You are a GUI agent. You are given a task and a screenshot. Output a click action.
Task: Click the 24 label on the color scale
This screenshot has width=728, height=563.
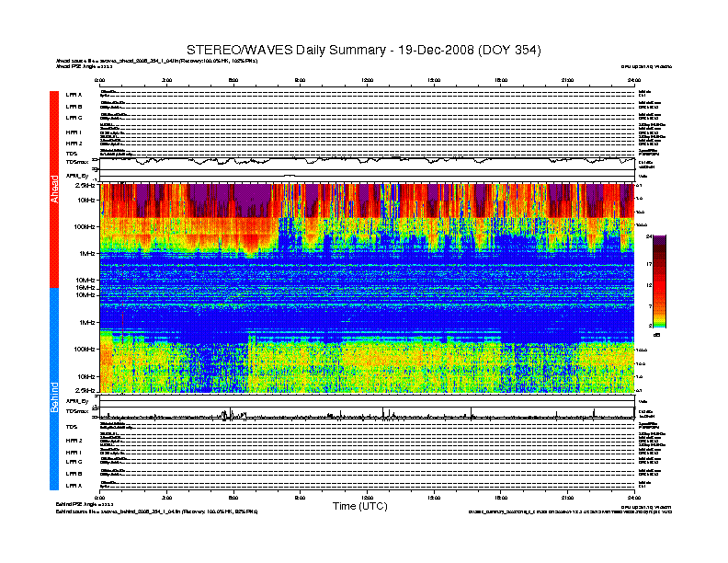click(649, 237)
